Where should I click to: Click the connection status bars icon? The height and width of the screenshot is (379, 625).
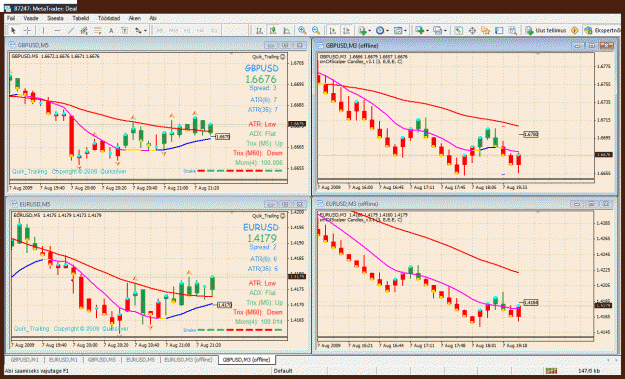551,371
